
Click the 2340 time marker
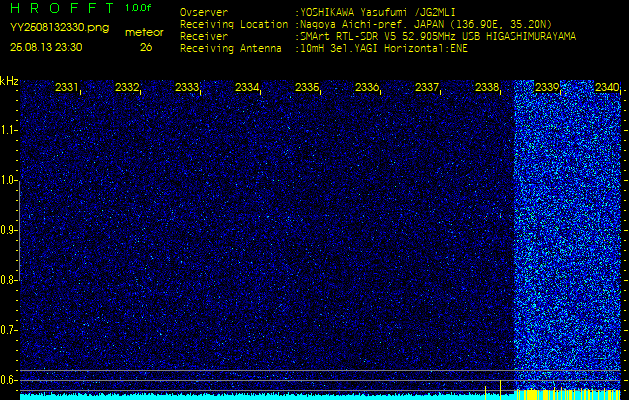pos(607,87)
